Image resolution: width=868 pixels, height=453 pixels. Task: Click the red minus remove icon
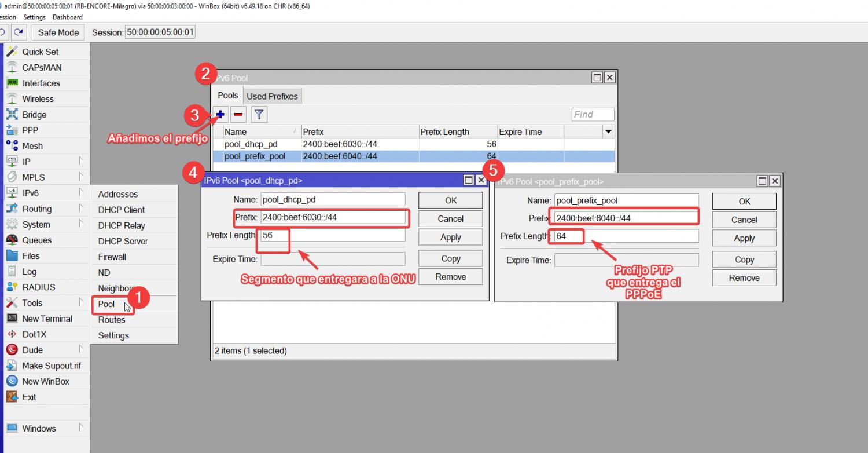[x=238, y=115]
